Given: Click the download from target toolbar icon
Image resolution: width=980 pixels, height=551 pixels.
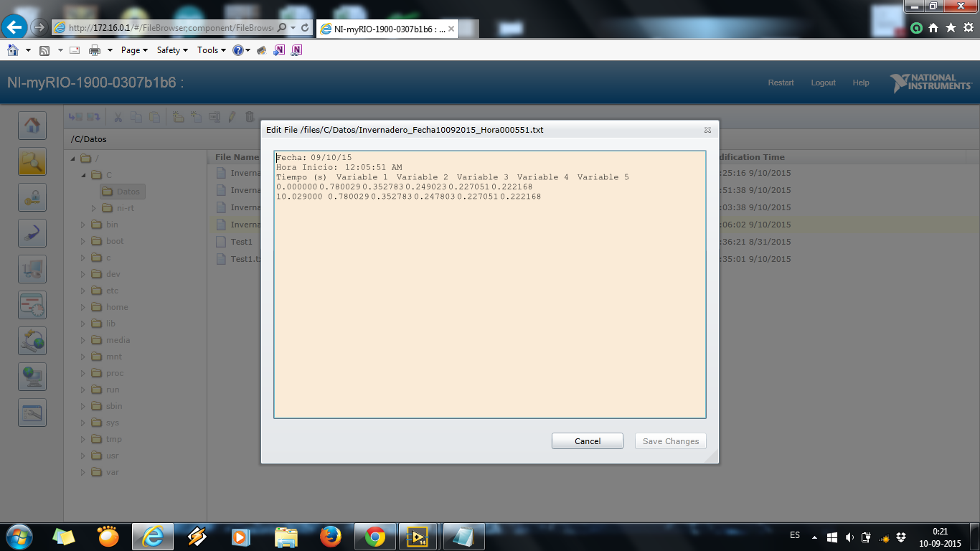Looking at the screenshot, I should point(93,117).
